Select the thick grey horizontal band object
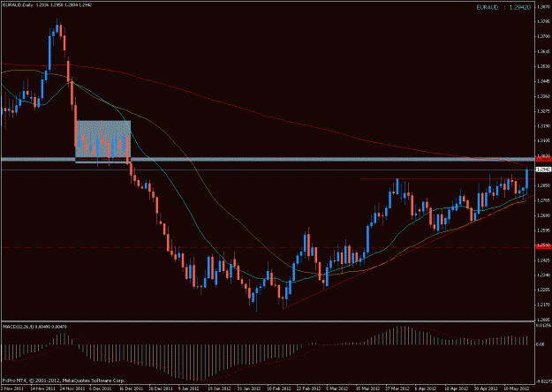 tap(268, 160)
